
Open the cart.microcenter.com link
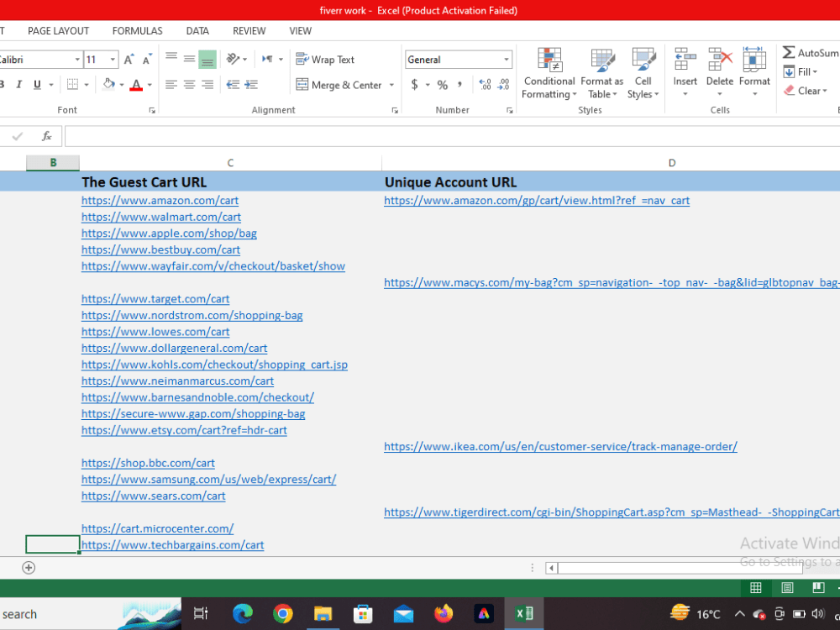point(158,528)
